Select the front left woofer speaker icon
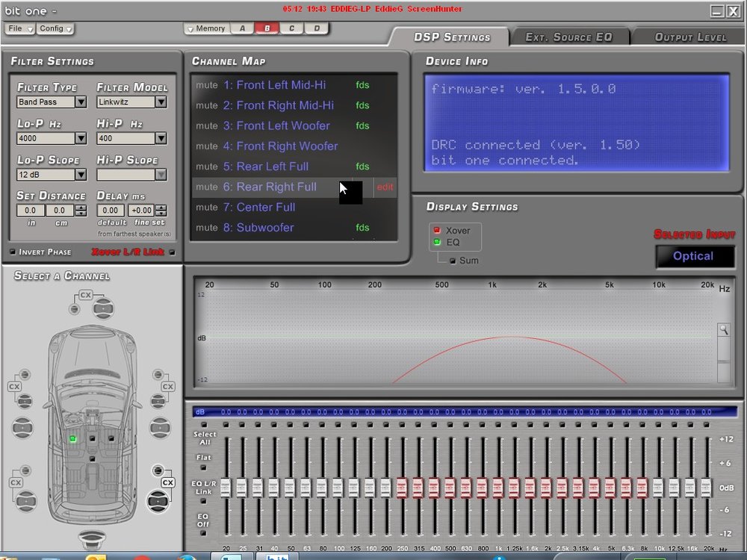 [x=22, y=427]
